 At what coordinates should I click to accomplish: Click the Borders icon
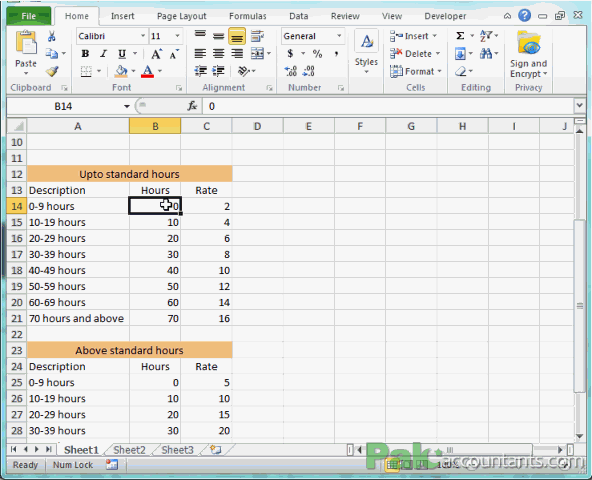pyautogui.click(x=86, y=71)
